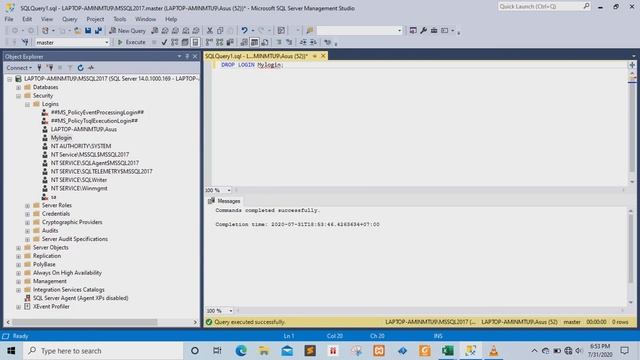Open the Edit menu
The height and width of the screenshot is (360, 640).
27,19
